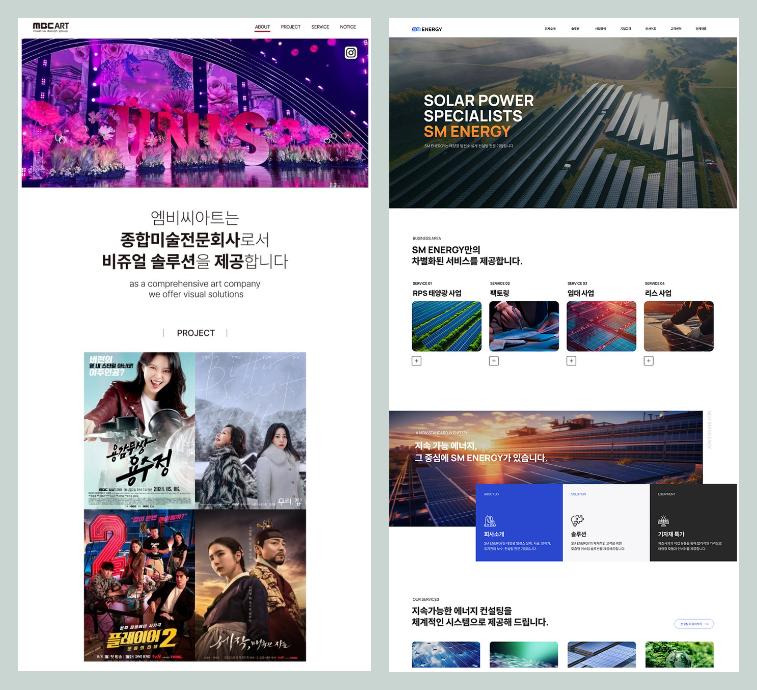
Task: Click the 임대 사업 title
Action: 581,293
